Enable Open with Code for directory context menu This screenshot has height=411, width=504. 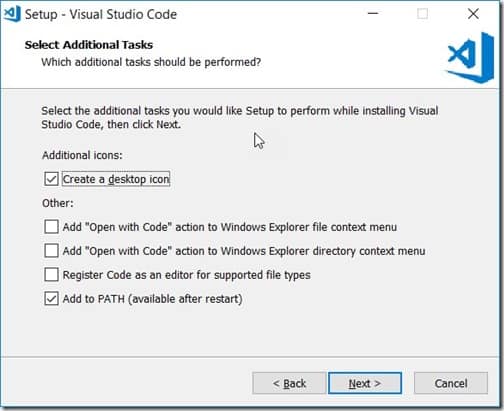(51, 251)
